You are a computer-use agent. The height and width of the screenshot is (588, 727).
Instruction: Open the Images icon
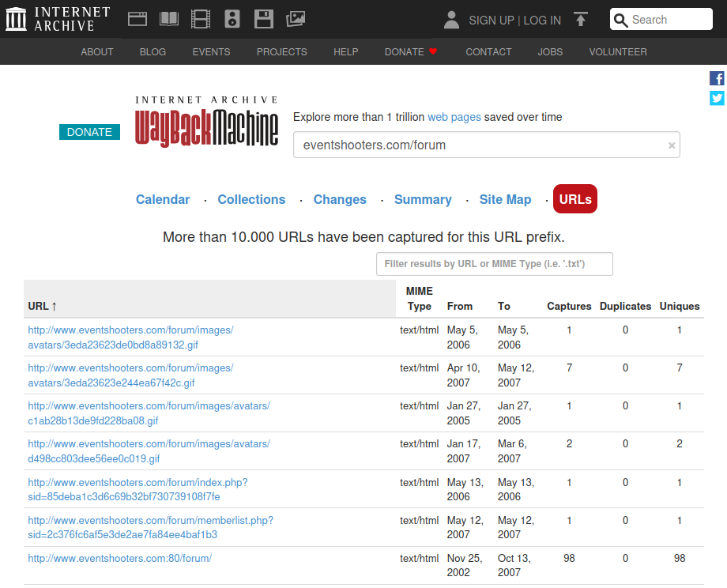(296, 19)
